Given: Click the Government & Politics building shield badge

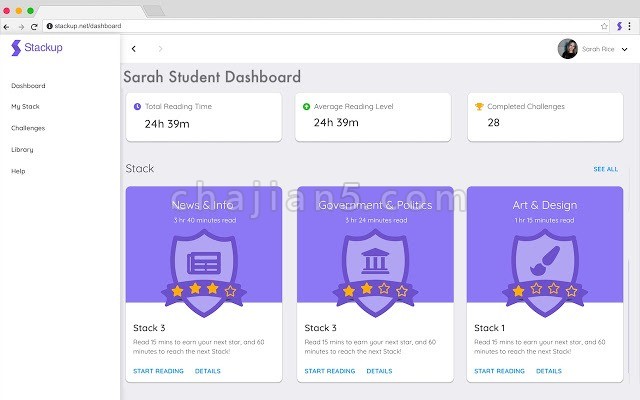Looking at the screenshot, I should [x=375, y=273].
